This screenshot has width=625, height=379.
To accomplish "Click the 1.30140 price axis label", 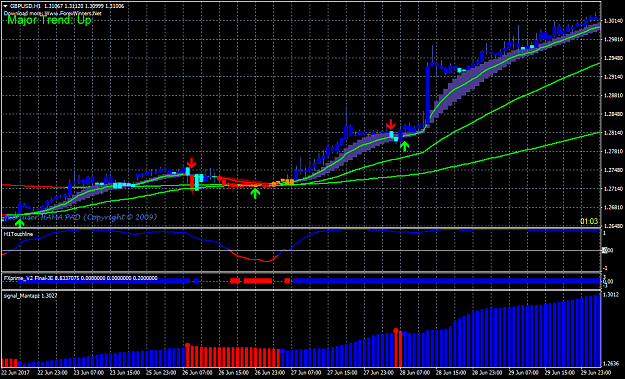I will (613, 21).
